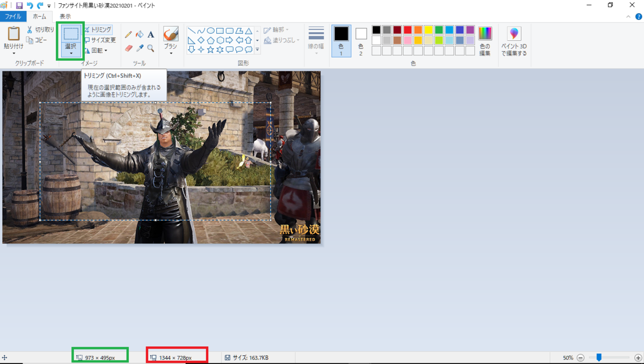Select the straight Line shape
Viewport: 644px width, 364px height.
[191, 31]
